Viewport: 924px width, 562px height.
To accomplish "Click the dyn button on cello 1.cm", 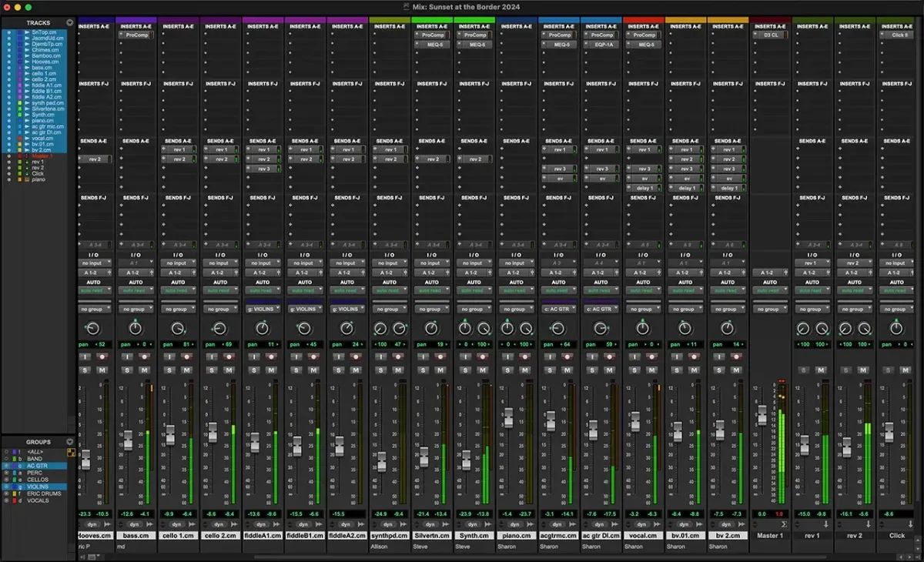I will point(176,524).
